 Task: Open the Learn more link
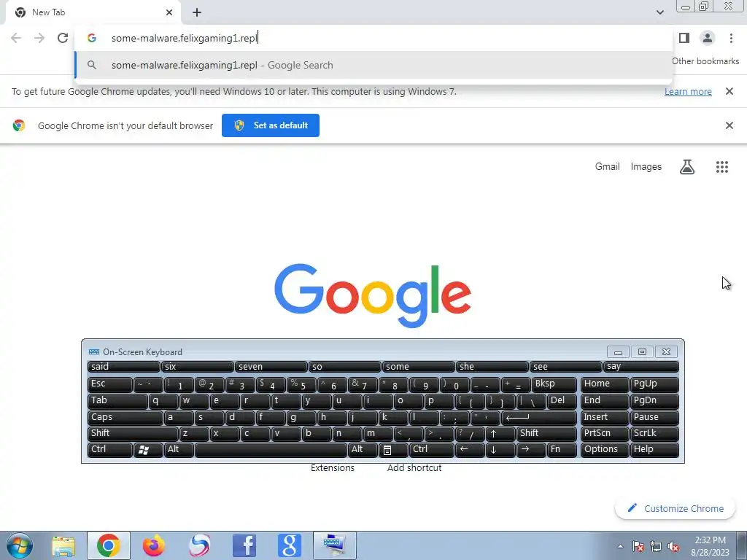coord(688,91)
